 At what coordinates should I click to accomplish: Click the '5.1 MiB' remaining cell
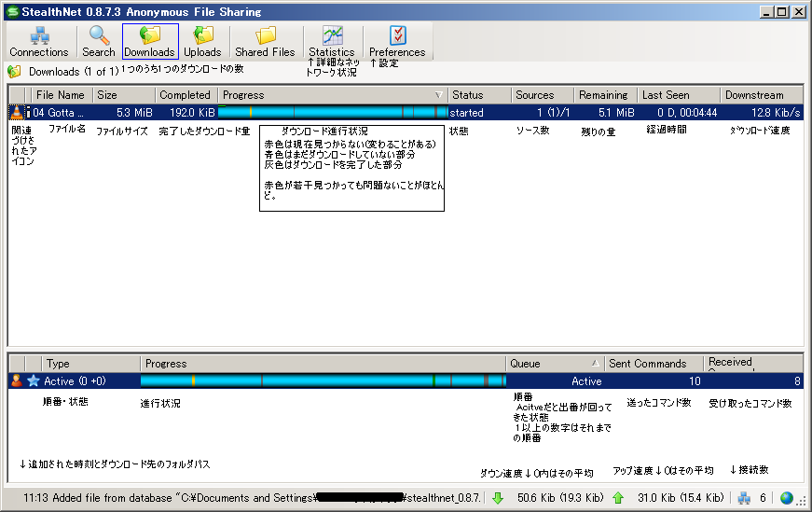tap(616, 113)
